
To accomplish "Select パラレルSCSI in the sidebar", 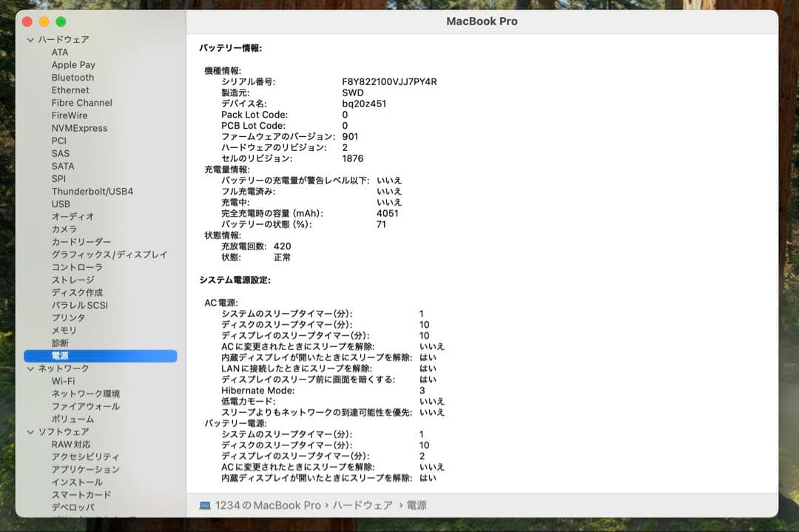I will click(79, 306).
